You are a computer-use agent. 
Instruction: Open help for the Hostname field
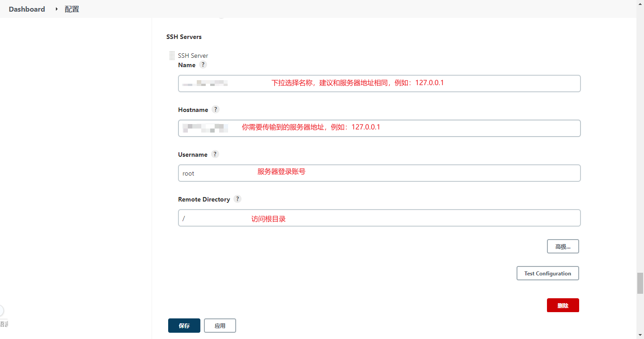(x=216, y=109)
